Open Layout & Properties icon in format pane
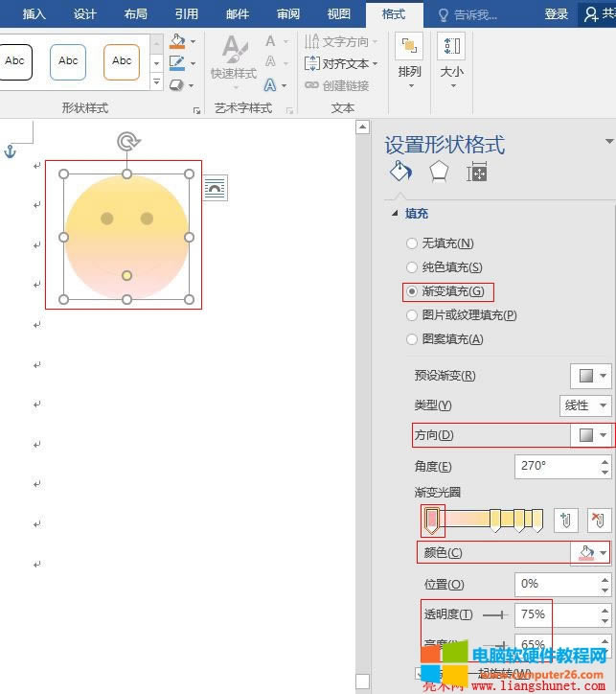 tap(476, 172)
